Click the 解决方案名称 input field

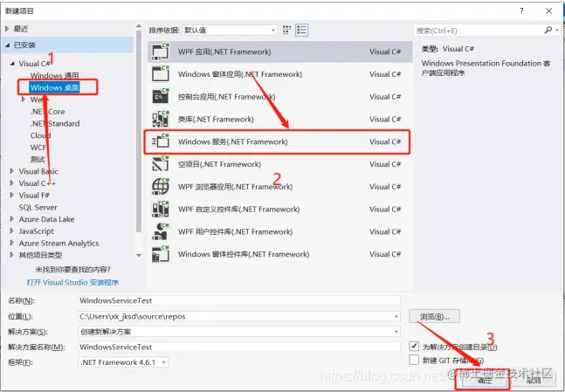(x=239, y=347)
